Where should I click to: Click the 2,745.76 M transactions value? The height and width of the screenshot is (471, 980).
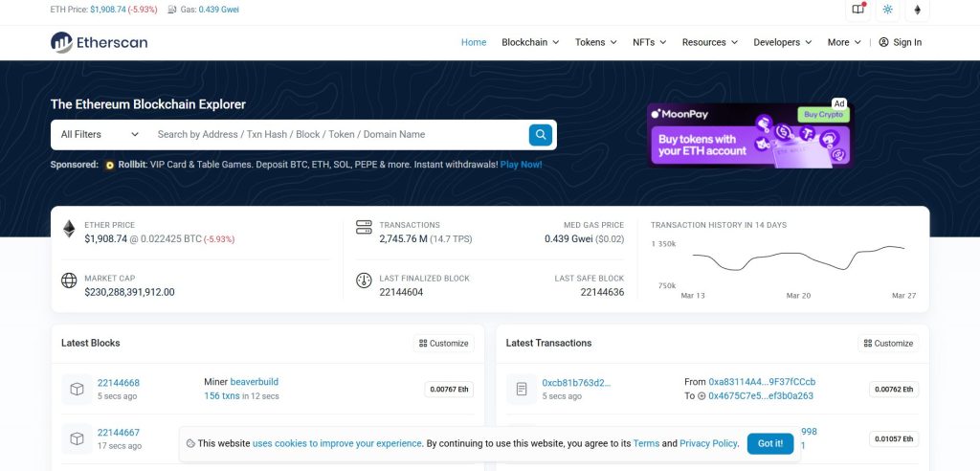[x=403, y=239]
